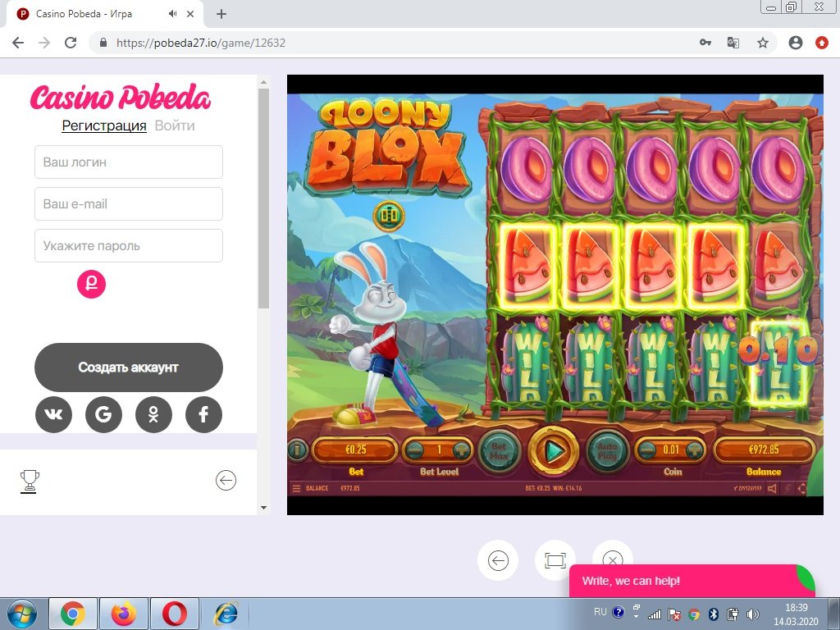Click the Facebook login icon

[x=203, y=415]
